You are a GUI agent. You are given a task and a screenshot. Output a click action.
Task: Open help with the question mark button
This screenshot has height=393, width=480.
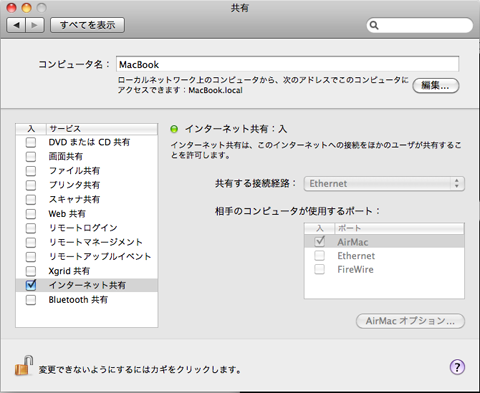point(457,367)
